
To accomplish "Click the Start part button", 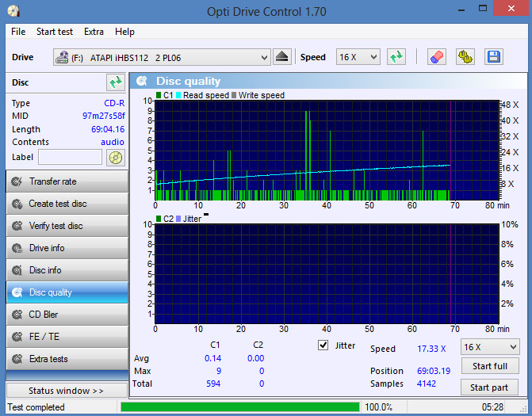I will pos(489,387).
